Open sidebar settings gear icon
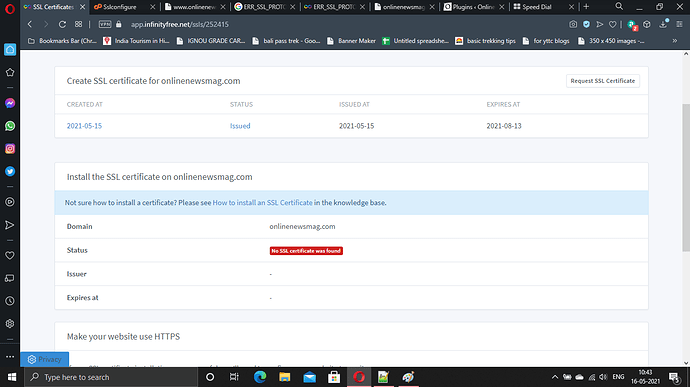The height and width of the screenshot is (387, 690). [x=10, y=324]
